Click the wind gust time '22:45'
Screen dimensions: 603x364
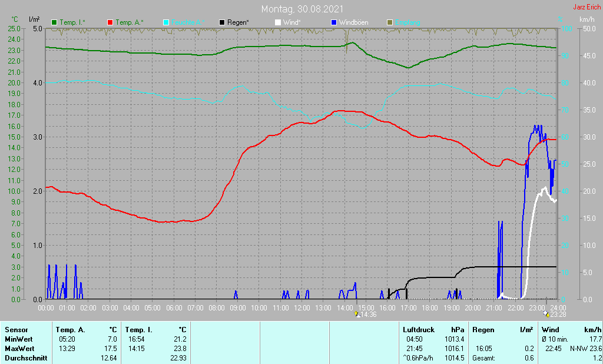554,349
